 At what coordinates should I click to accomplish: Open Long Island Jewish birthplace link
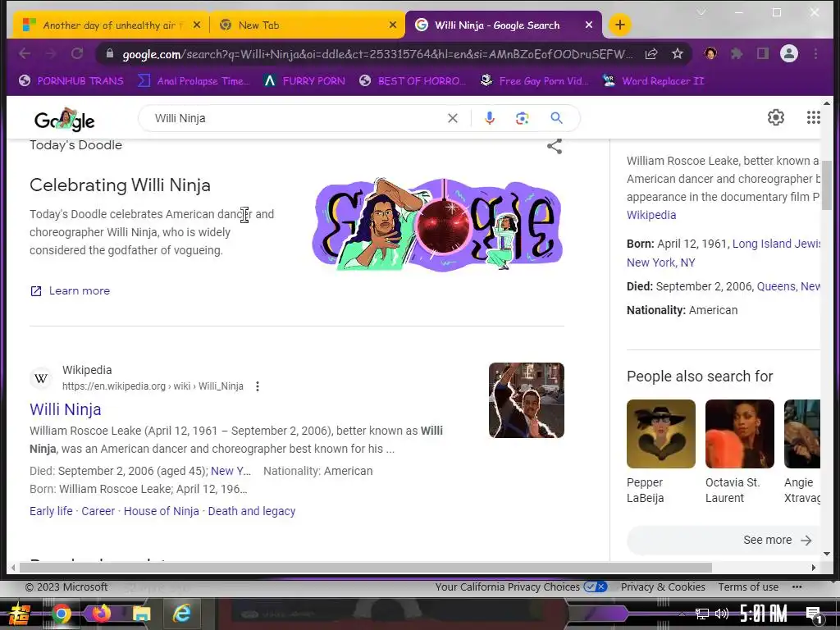click(776, 244)
